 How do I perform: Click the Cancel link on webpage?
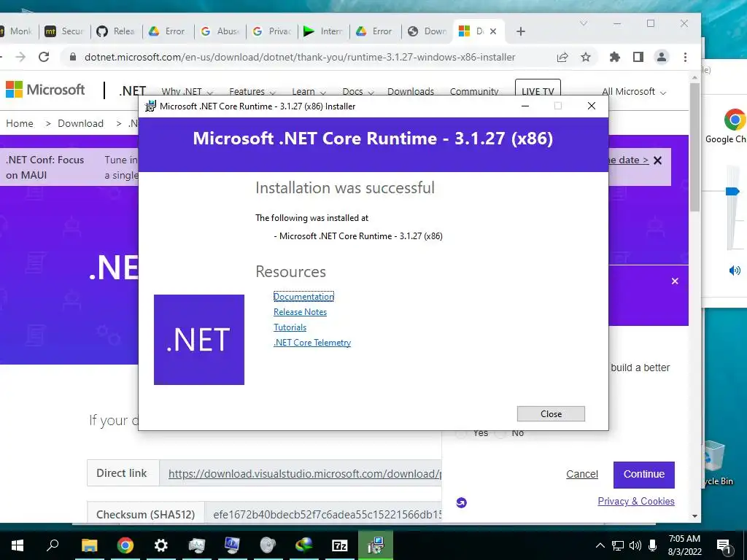[581, 474]
